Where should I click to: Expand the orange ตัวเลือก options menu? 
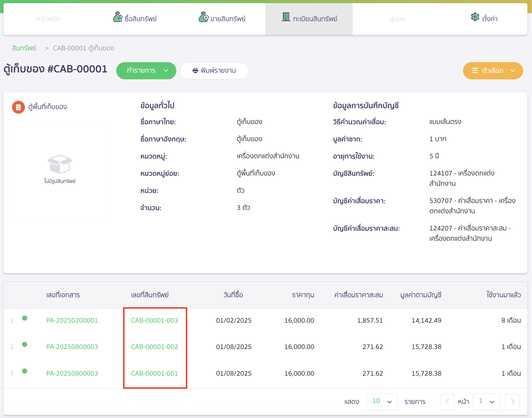pos(492,71)
